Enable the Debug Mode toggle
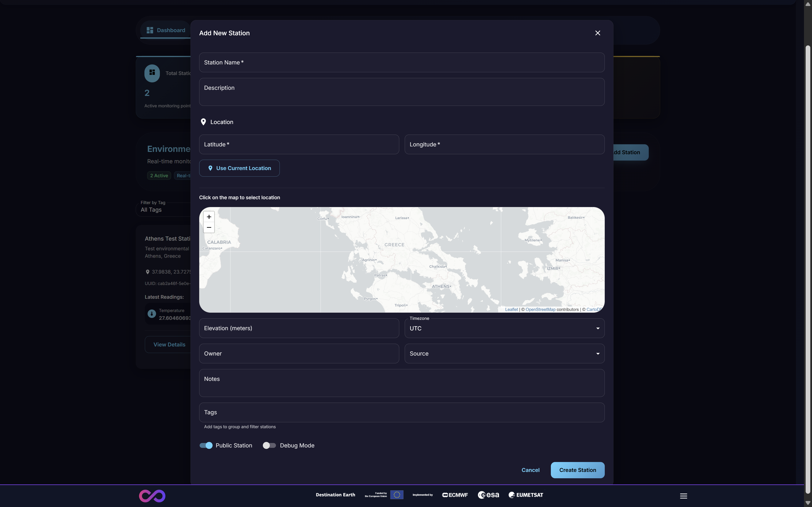 click(x=269, y=445)
